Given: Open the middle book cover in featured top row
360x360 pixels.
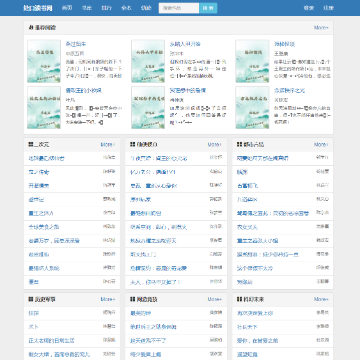Looking at the screenshot, I should point(148,61).
